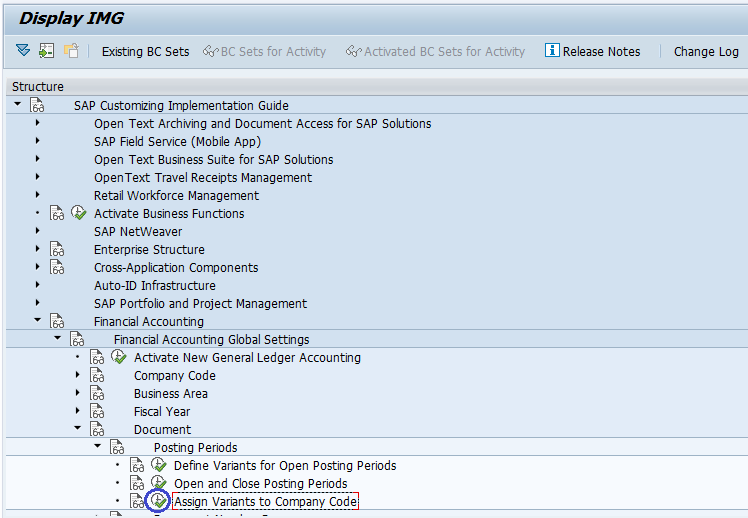The width and height of the screenshot is (748, 518).
Task: Open documentation icon for Document node
Action: click(x=97, y=429)
